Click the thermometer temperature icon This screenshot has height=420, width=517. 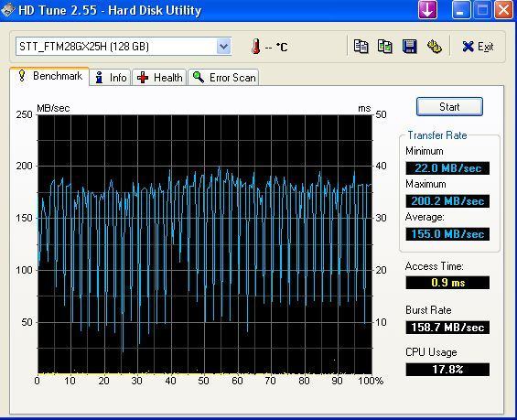(256, 47)
